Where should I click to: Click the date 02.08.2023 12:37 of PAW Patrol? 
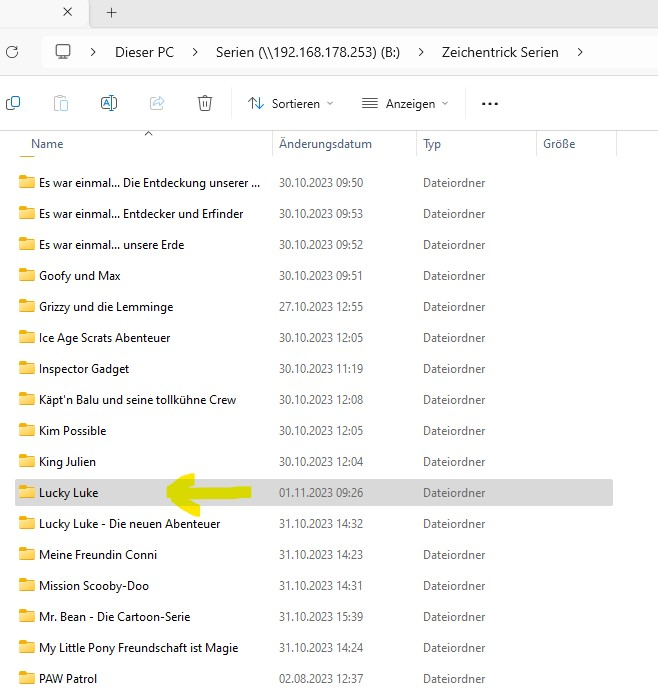[321, 679]
